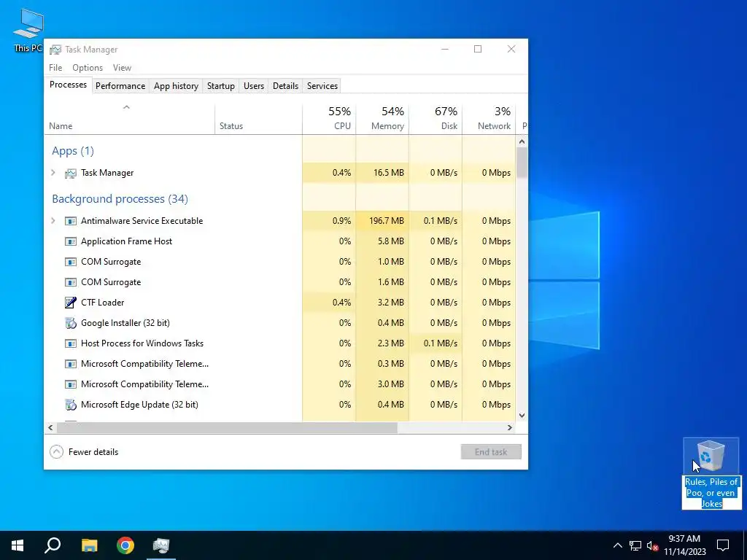This screenshot has height=560, width=747.
Task: Sort processes by Network column
Action: pyautogui.click(x=489, y=119)
